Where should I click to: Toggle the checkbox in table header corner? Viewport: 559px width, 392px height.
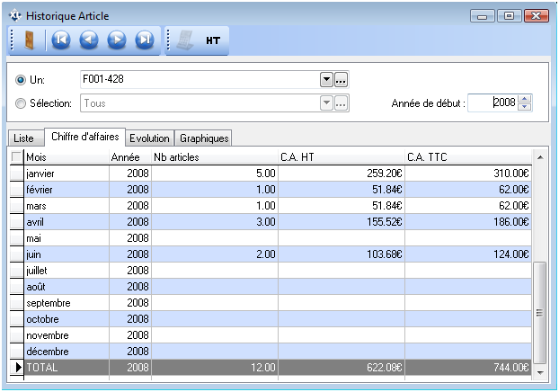pyautogui.click(x=16, y=157)
